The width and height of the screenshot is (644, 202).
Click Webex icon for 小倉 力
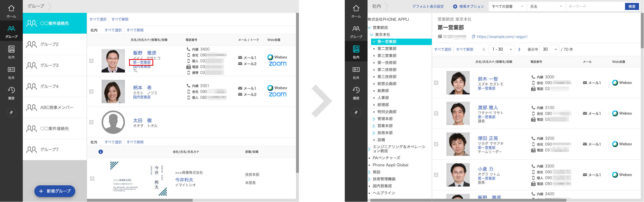point(622,175)
